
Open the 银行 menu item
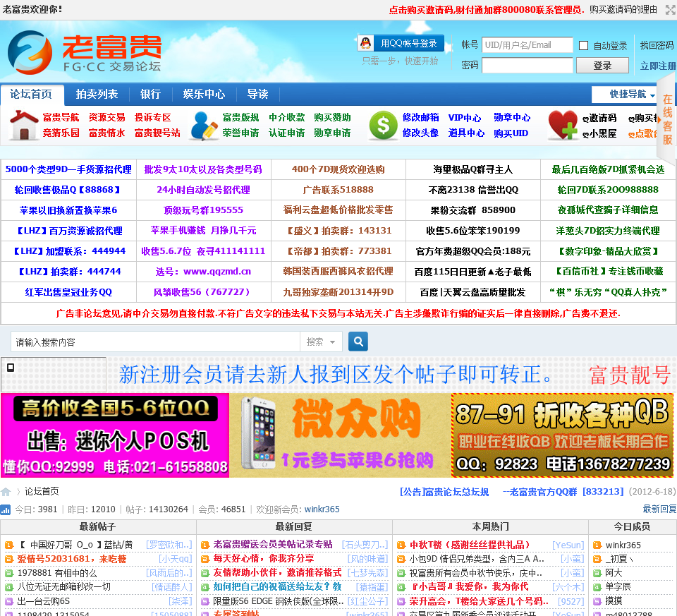coord(150,94)
